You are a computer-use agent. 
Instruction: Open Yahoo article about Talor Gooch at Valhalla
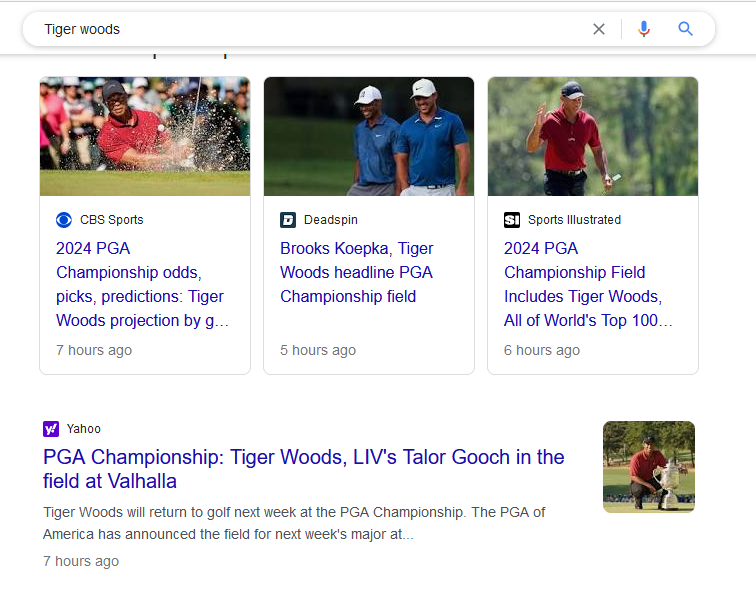[x=303, y=469]
